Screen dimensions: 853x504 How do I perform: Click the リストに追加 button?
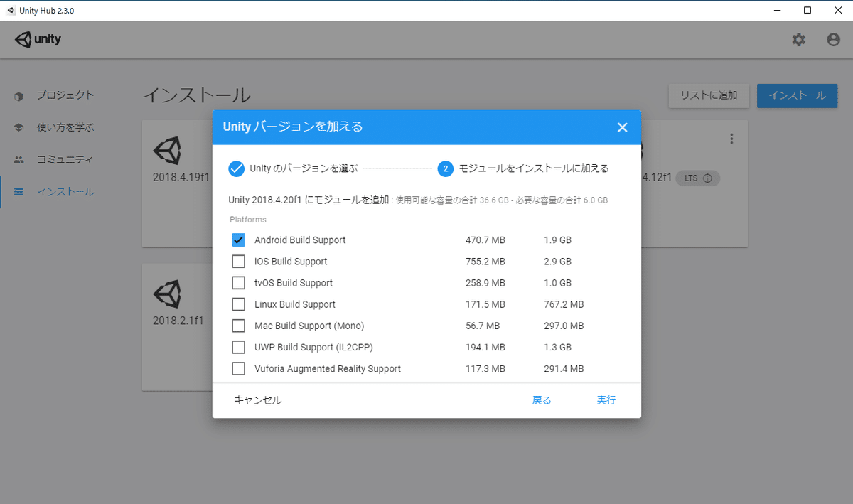(x=709, y=95)
